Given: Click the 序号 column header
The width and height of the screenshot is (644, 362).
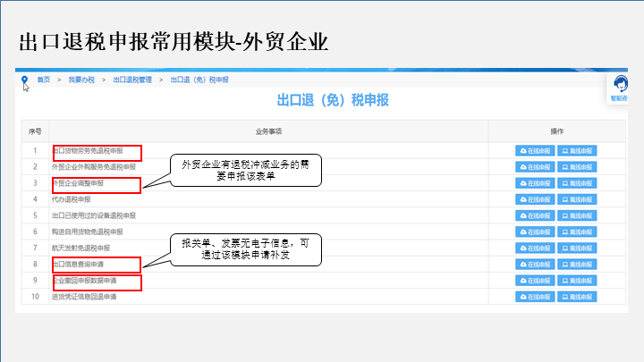Looking at the screenshot, I should pyautogui.click(x=35, y=131).
